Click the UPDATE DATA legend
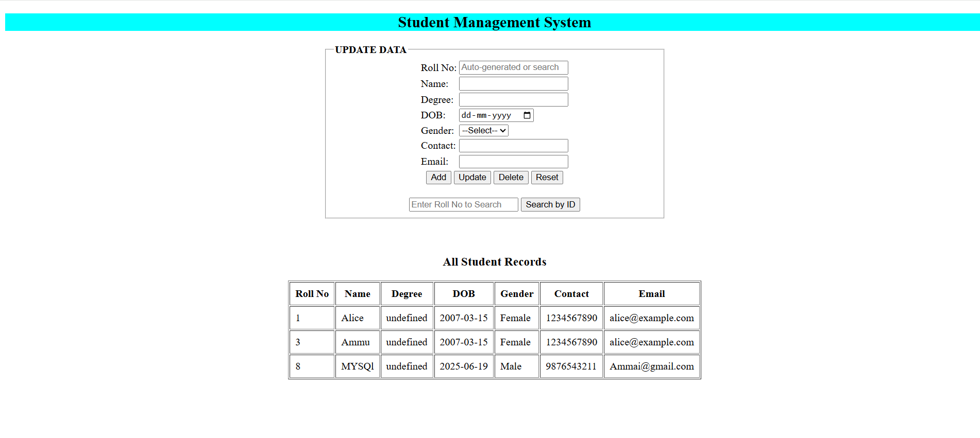This screenshot has height=438, width=980. 370,50
